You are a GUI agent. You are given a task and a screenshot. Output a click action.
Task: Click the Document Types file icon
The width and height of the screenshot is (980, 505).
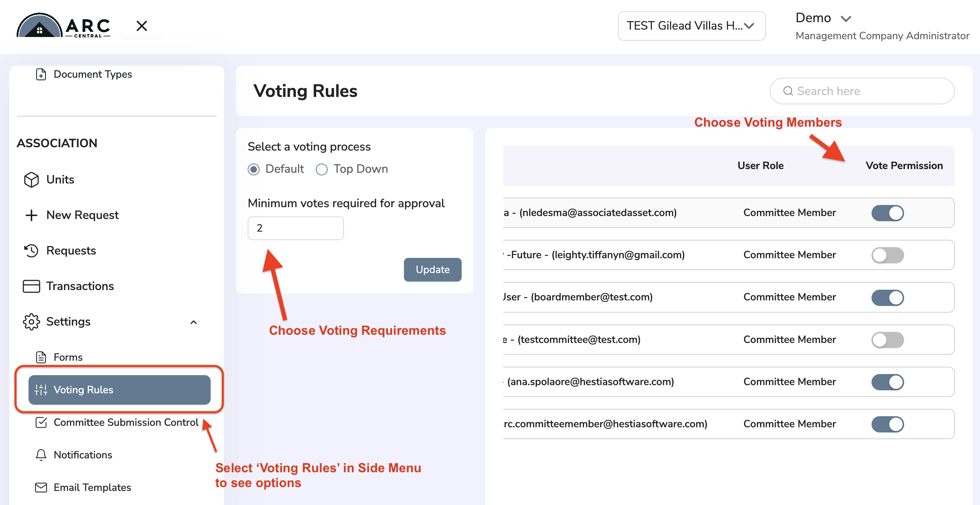pos(41,74)
